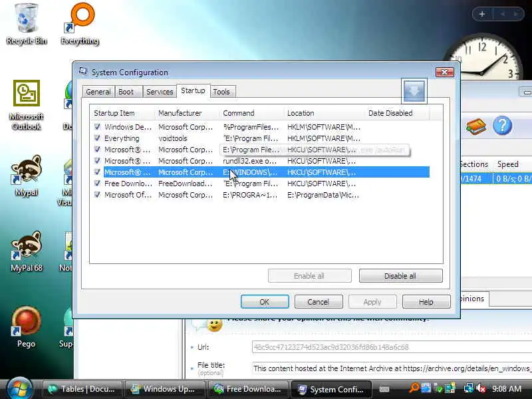Switch to Tables | Docu... taskbar window
Screen dimensions: 532x399
click(82, 389)
